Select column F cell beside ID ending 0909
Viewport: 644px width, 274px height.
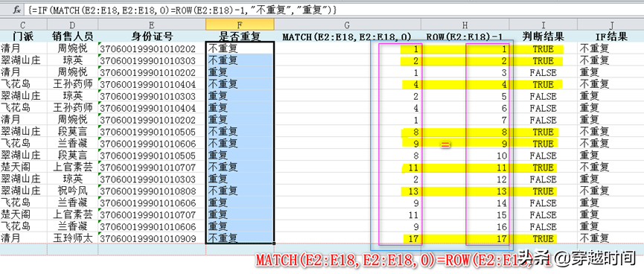tap(240, 238)
